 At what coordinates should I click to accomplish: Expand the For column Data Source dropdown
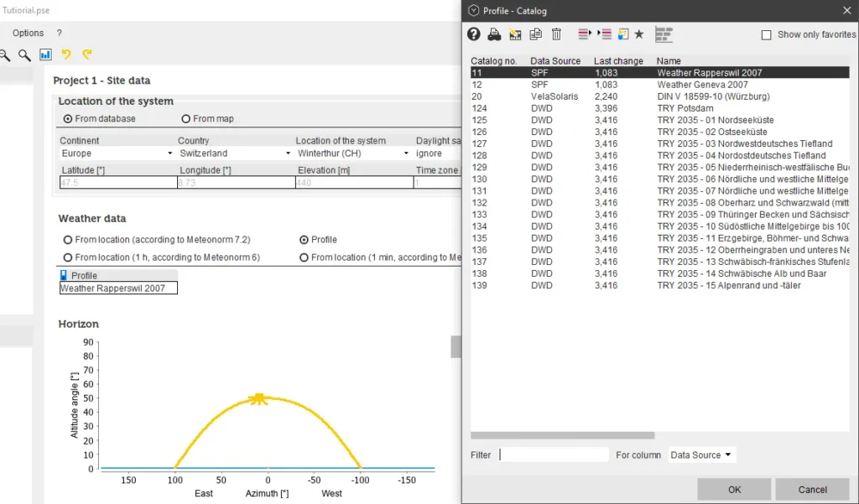tap(701, 455)
